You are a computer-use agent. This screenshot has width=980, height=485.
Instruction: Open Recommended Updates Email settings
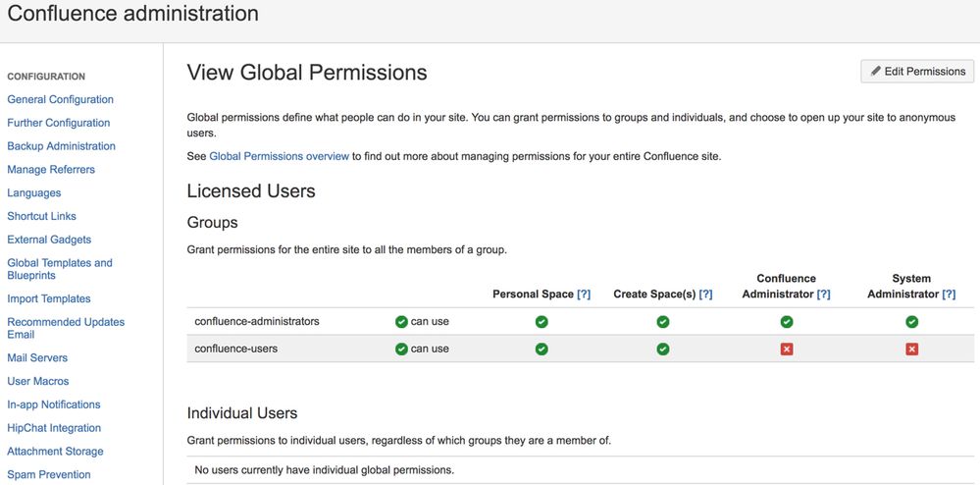tap(66, 328)
